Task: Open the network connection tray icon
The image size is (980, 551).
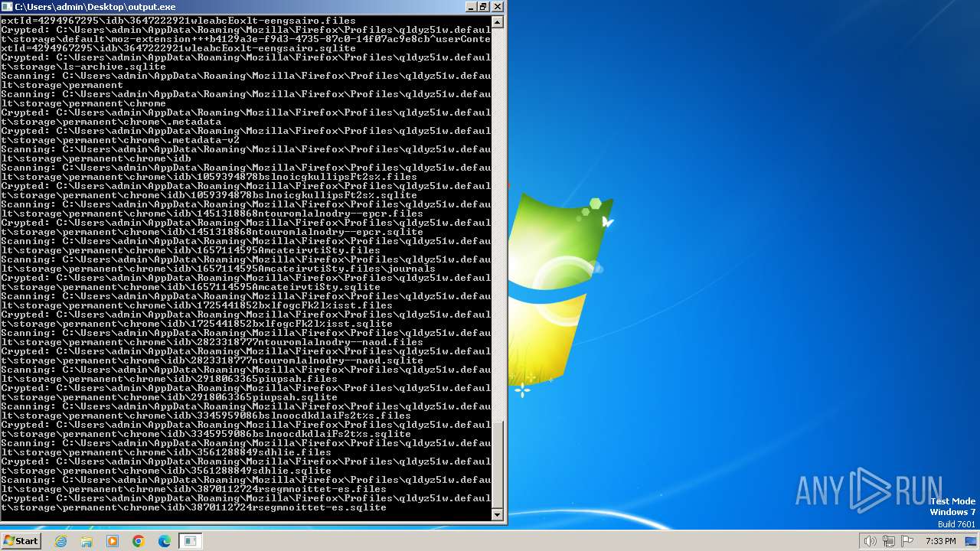Action: tap(888, 541)
